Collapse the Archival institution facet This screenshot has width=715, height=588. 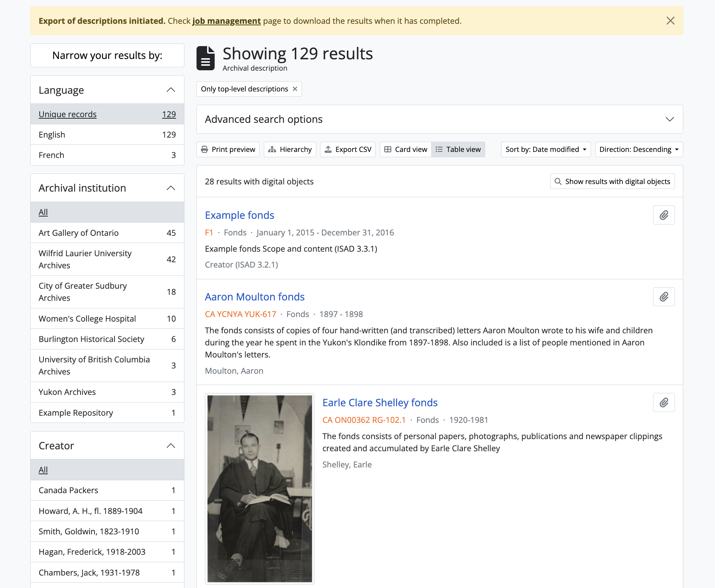[x=171, y=188]
